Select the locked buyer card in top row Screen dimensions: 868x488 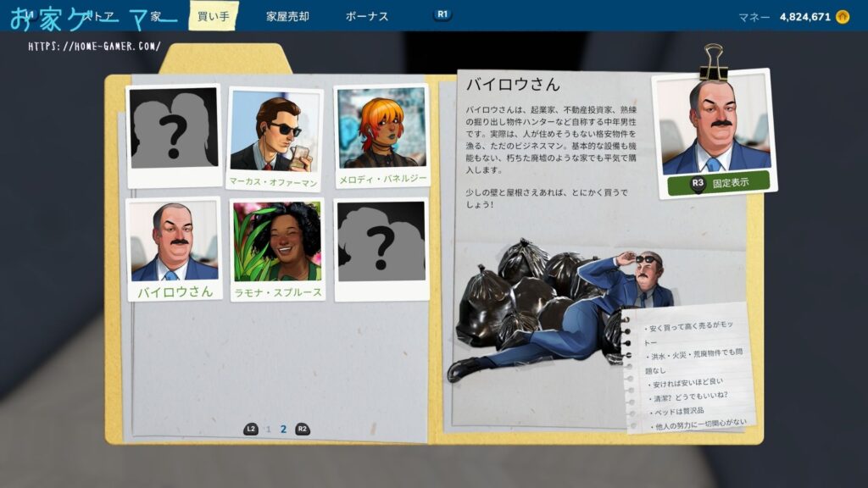(174, 136)
